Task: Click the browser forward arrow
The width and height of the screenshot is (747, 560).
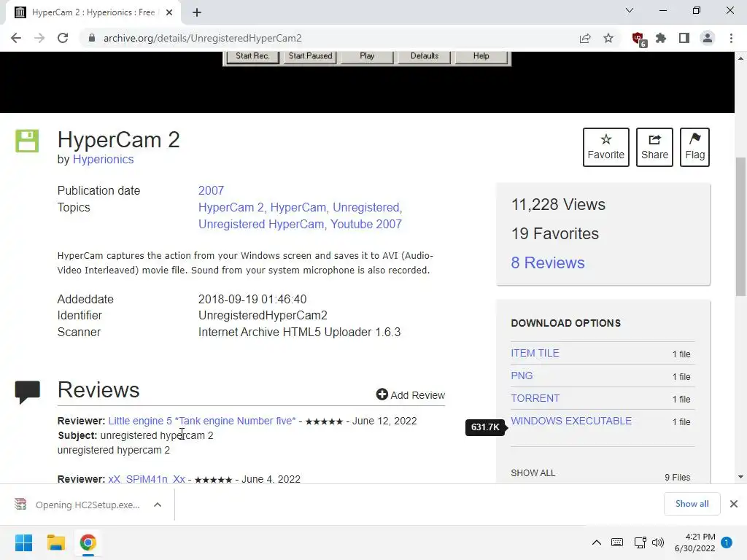Action: click(39, 38)
